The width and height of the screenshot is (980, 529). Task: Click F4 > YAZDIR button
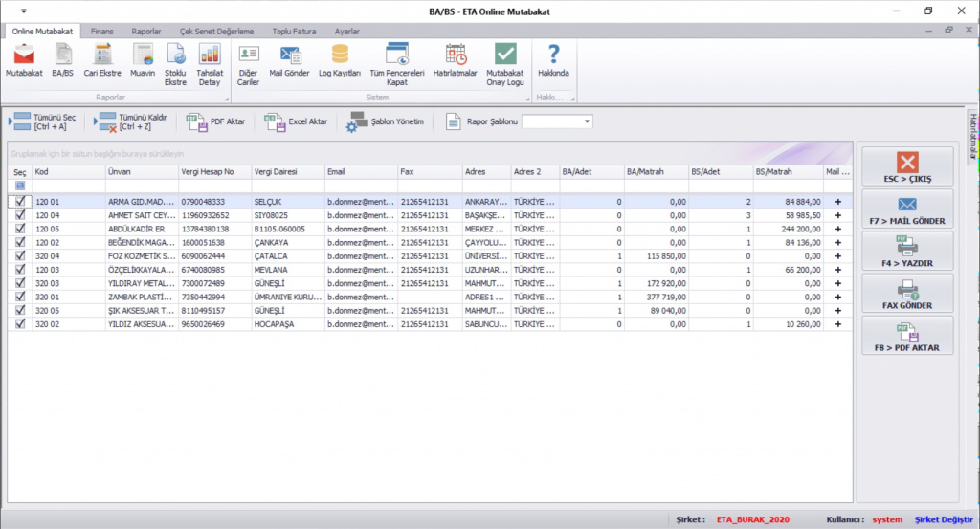907,251
